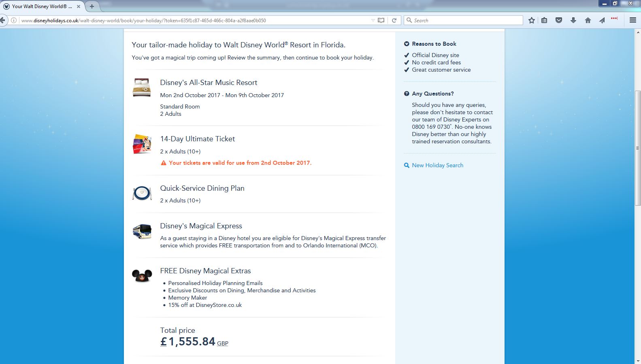Click the Disney's All-Star Music Resort heading
The height and width of the screenshot is (364, 641).
coord(209,83)
